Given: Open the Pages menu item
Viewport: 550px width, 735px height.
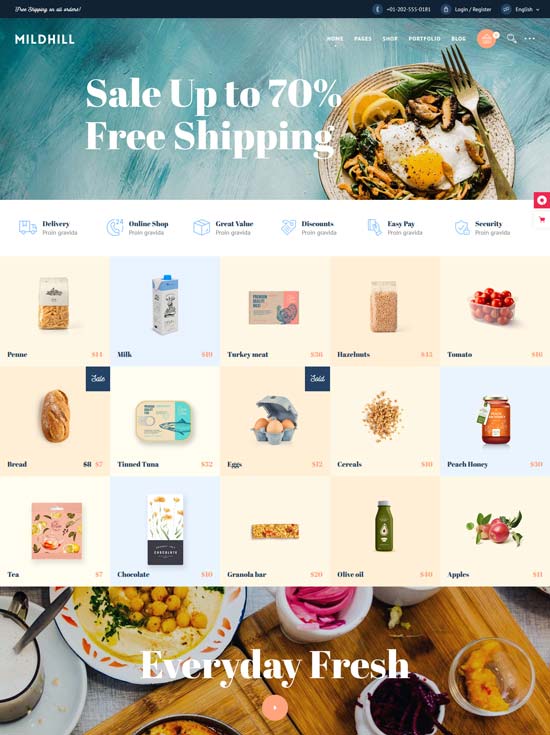Looking at the screenshot, I should [362, 38].
